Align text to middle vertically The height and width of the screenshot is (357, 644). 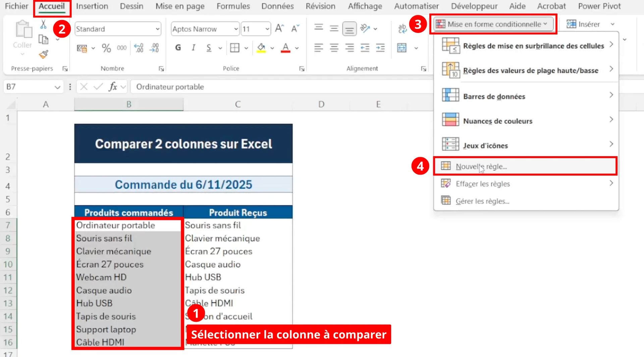click(x=334, y=29)
